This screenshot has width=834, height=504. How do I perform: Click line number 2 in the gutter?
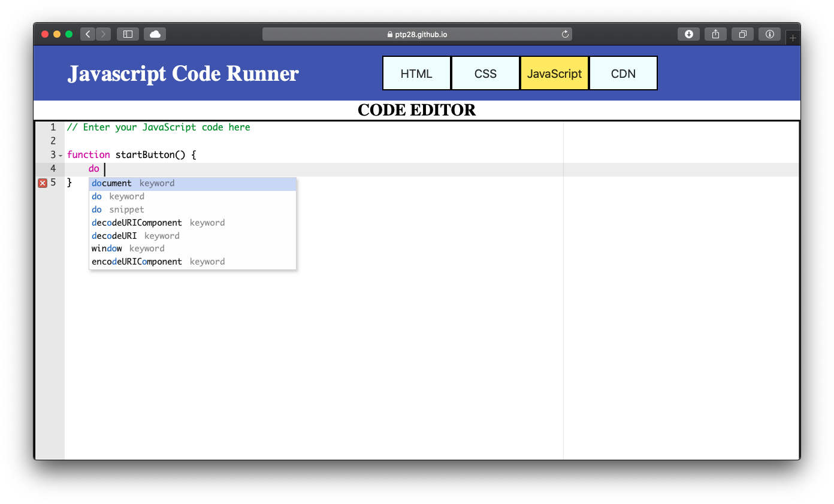click(53, 141)
